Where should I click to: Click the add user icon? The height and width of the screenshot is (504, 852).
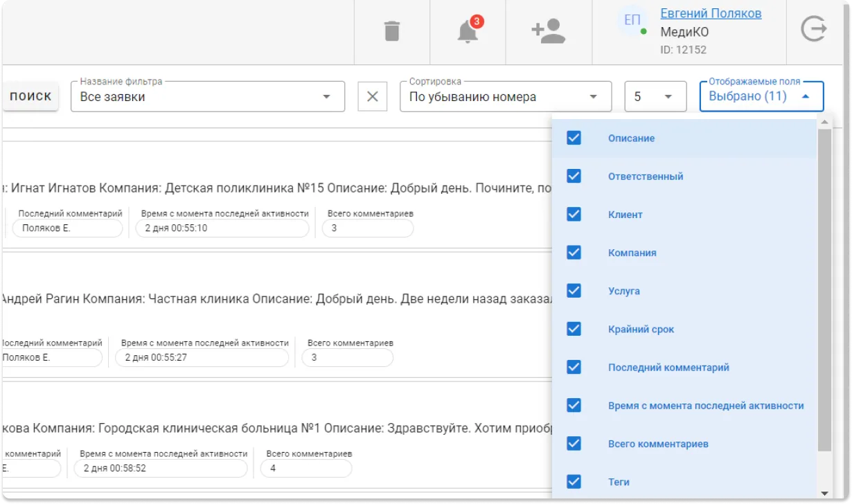click(x=549, y=31)
